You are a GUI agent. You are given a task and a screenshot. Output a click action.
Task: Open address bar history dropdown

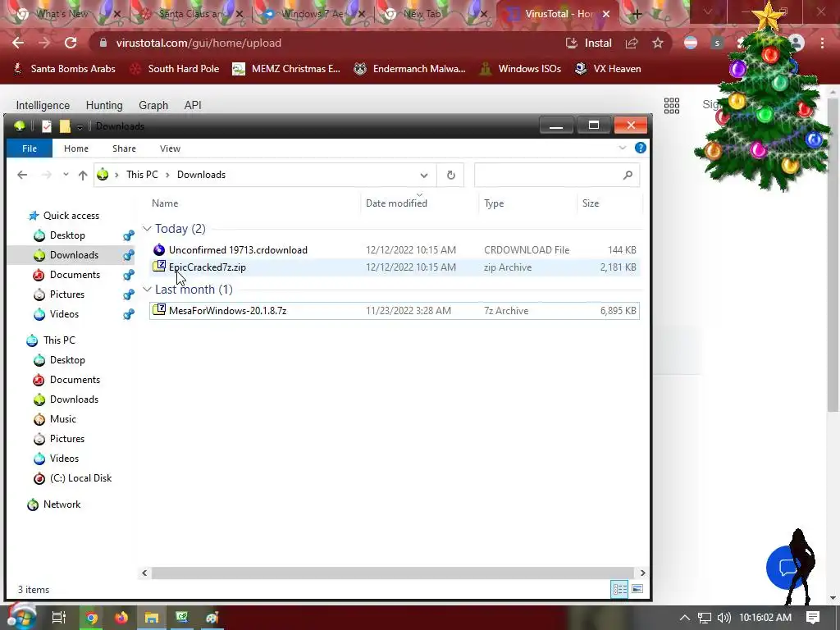424,176
